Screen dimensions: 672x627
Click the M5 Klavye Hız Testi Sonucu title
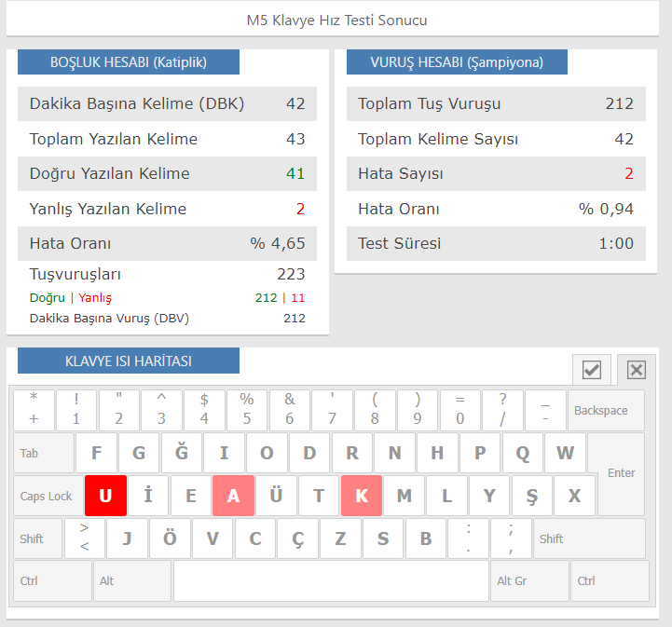336,20
